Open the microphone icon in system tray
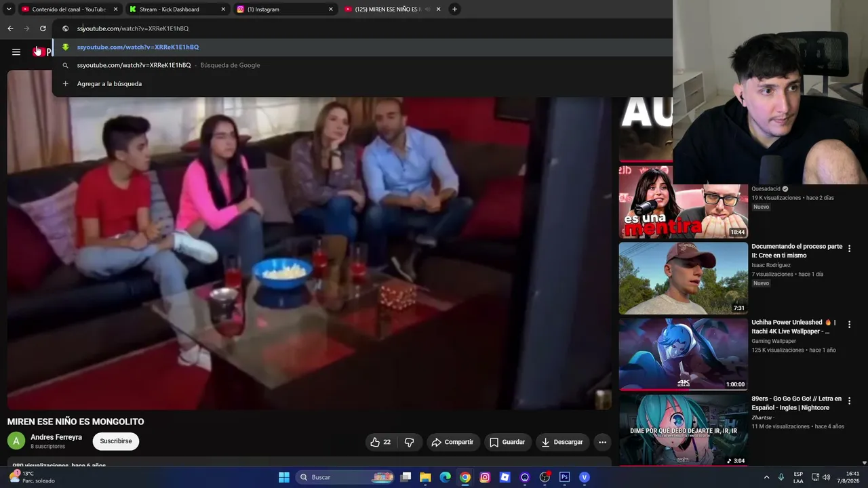Viewport: 868px width, 488px height. pos(781,477)
